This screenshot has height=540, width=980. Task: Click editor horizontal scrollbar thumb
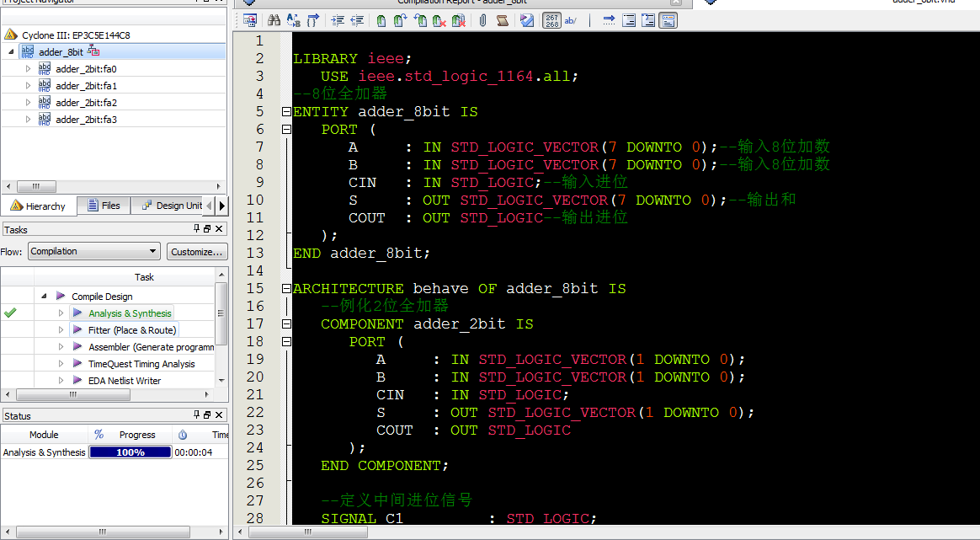tap(308, 532)
